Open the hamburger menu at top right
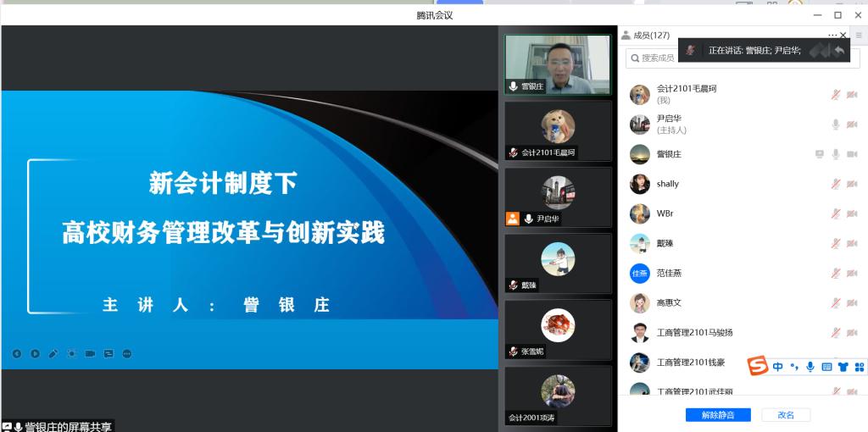The image size is (868, 432). [859, 35]
